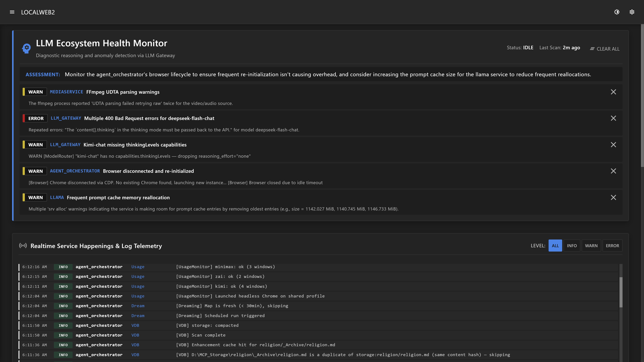Click LLM_GATEWAY tag on Kimi-chat warning

[65, 145]
